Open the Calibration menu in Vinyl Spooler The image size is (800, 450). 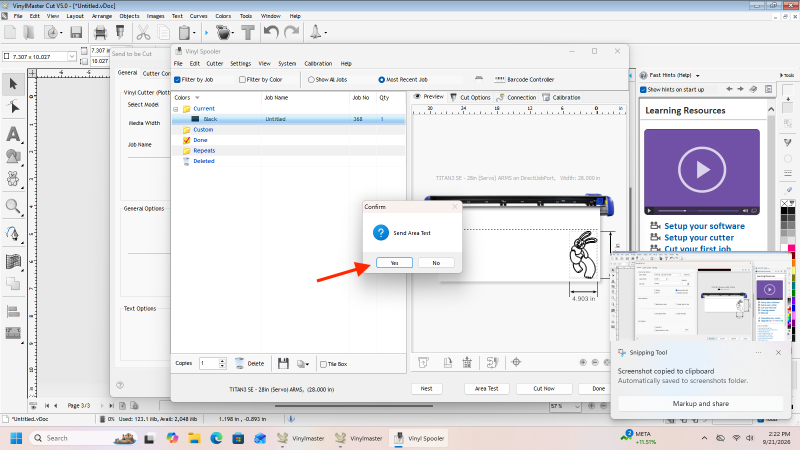[318, 64]
